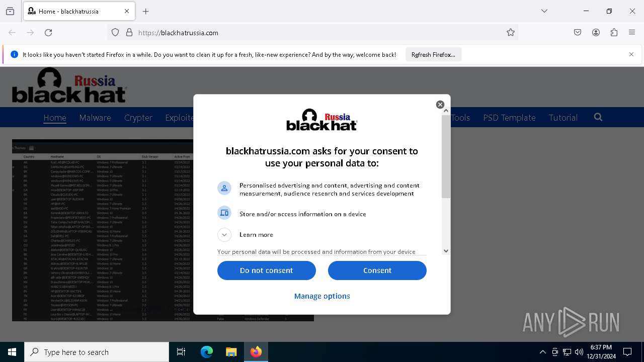Click the taskbar search box
The height and width of the screenshot is (362, 644).
click(97, 352)
